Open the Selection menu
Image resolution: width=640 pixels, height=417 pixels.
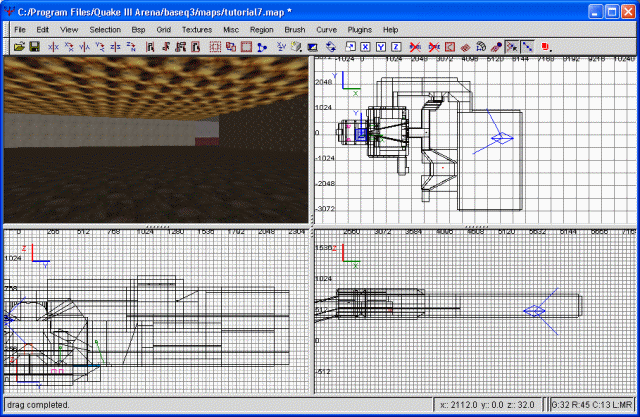tap(105, 29)
